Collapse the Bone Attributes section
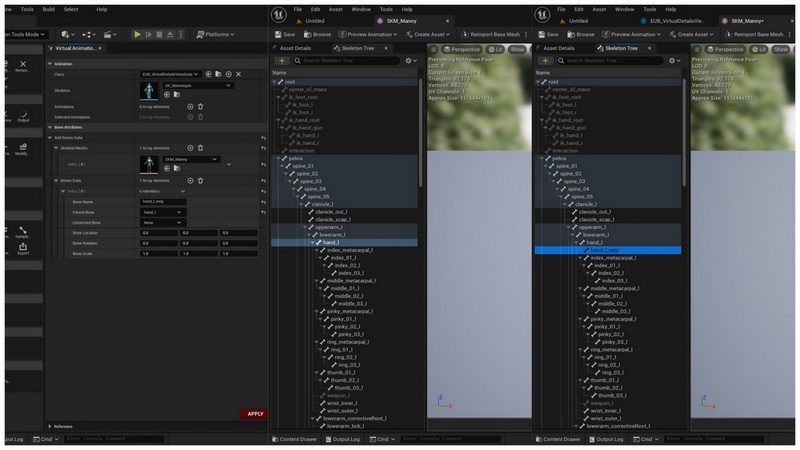 coord(50,125)
